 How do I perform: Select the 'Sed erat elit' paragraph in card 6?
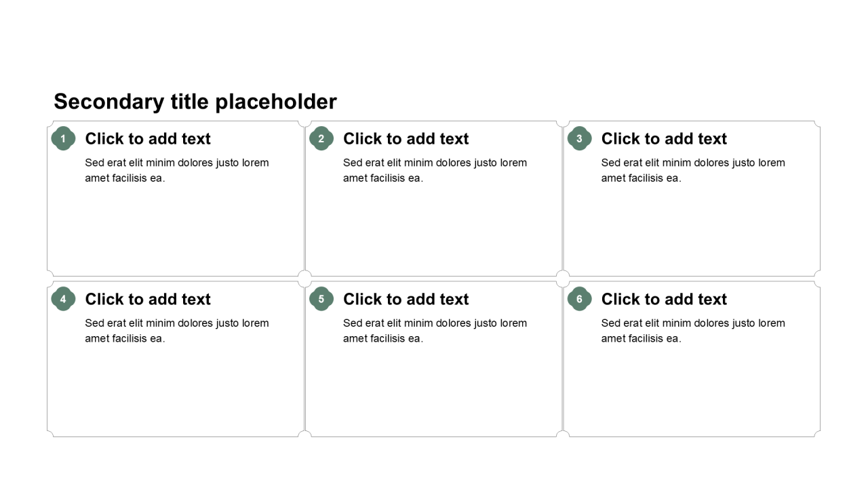(693, 331)
